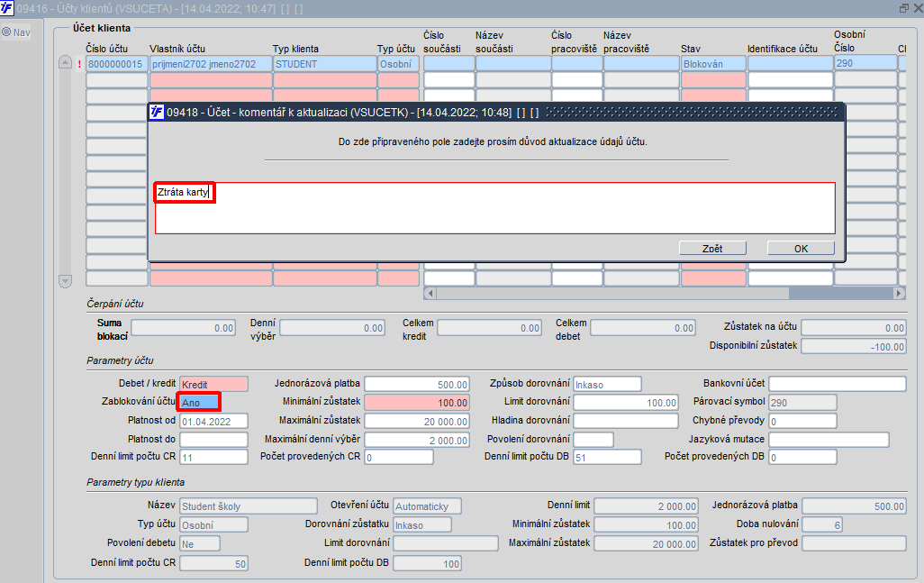
Task: Click the STUDENT client type cell
Action: pyautogui.click(x=325, y=64)
